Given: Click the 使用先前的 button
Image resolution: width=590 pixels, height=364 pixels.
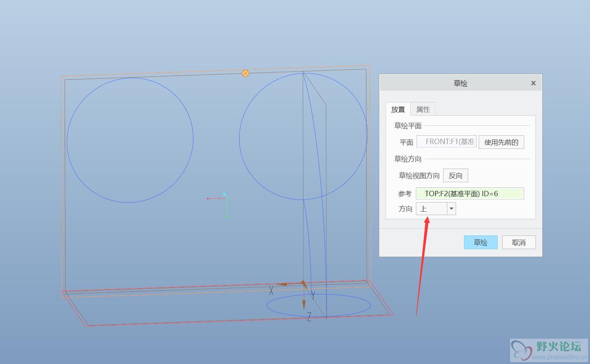Looking at the screenshot, I should (501, 142).
